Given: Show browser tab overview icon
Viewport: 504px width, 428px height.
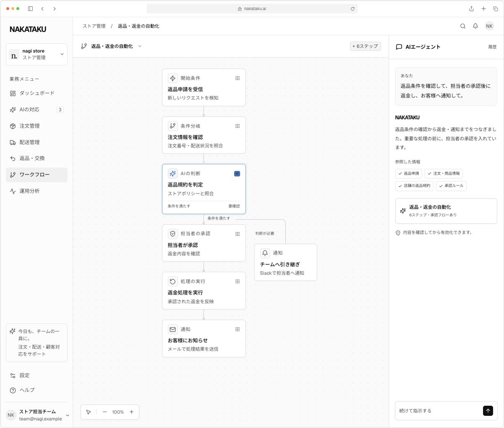Looking at the screenshot, I should 495,8.
